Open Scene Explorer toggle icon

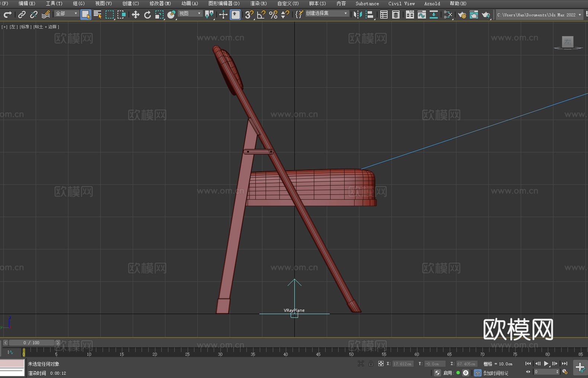[384, 14]
